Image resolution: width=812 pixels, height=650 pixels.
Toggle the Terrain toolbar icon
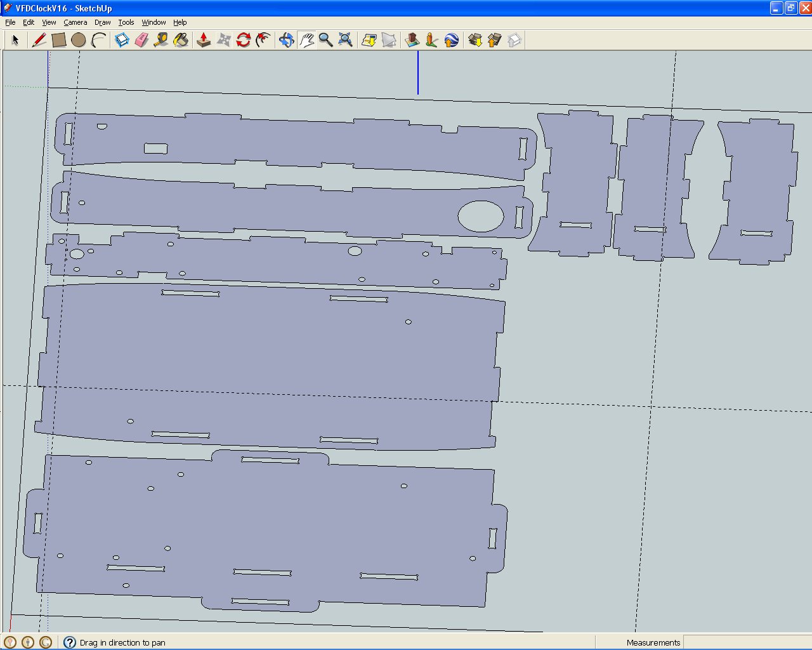(x=389, y=40)
